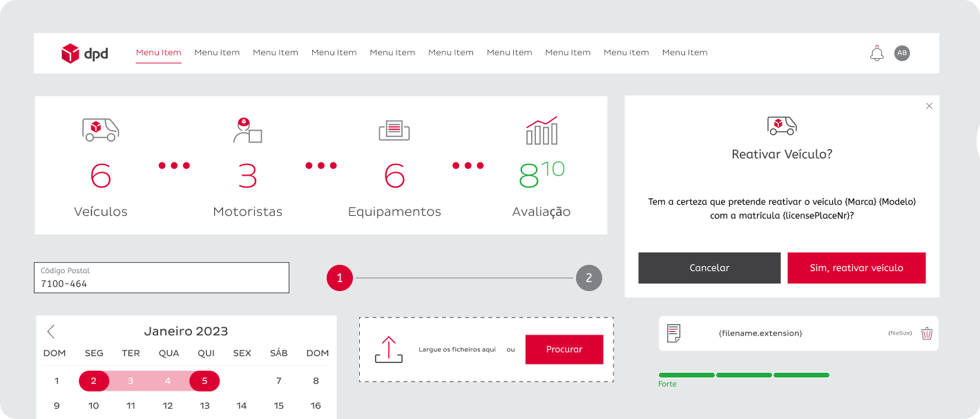Click step 2 in the progress stepper
This screenshot has width=980, height=419.
(588, 278)
